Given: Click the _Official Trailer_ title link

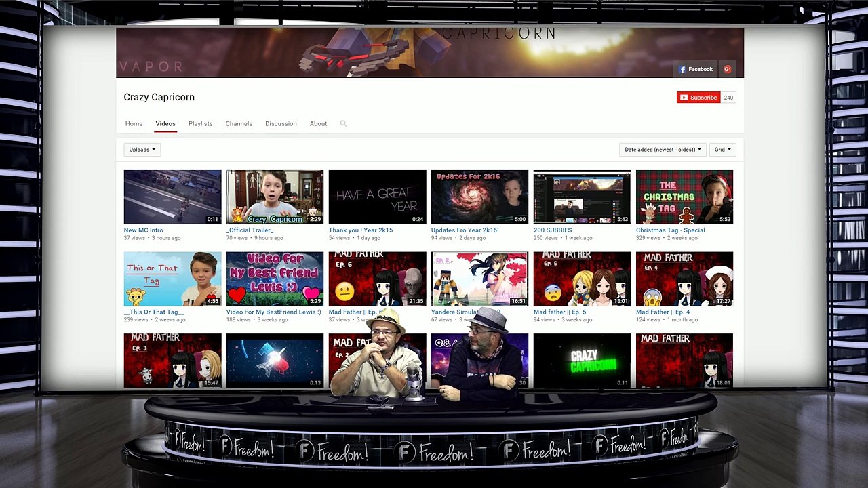Looking at the screenshot, I should [250, 230].
